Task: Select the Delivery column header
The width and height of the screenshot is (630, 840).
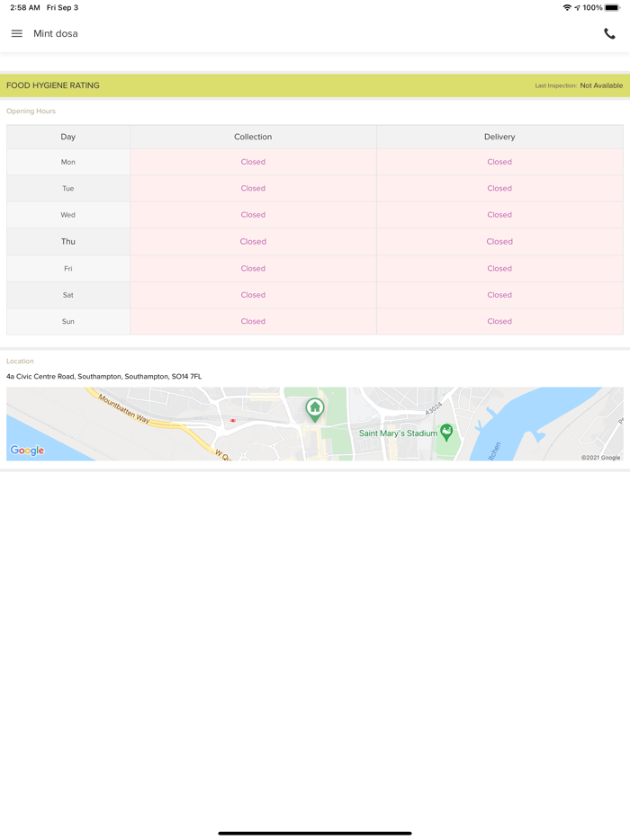Action: point(499,137)
